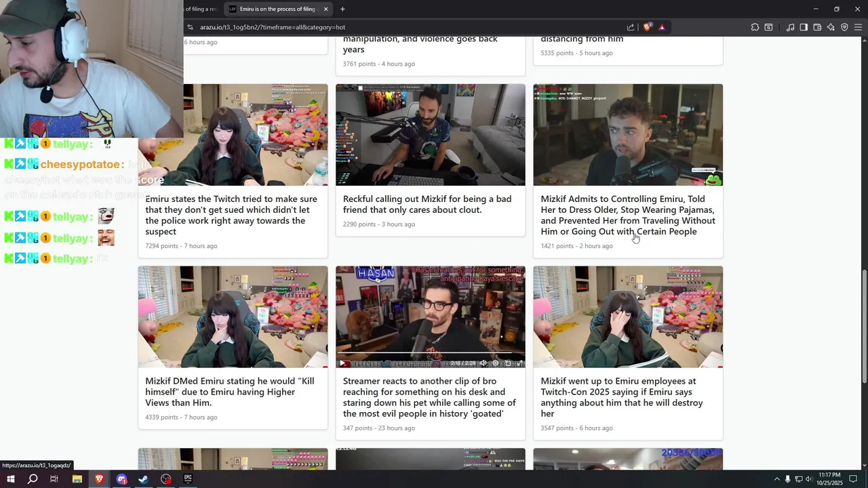
Task: Click the microphone icon in system tray
Action: [x=787, y=479]
